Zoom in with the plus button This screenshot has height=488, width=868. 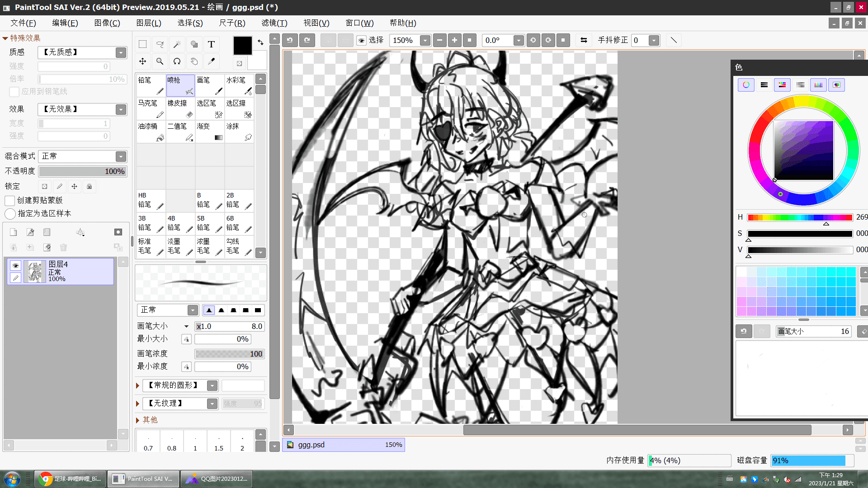[454, 40]
